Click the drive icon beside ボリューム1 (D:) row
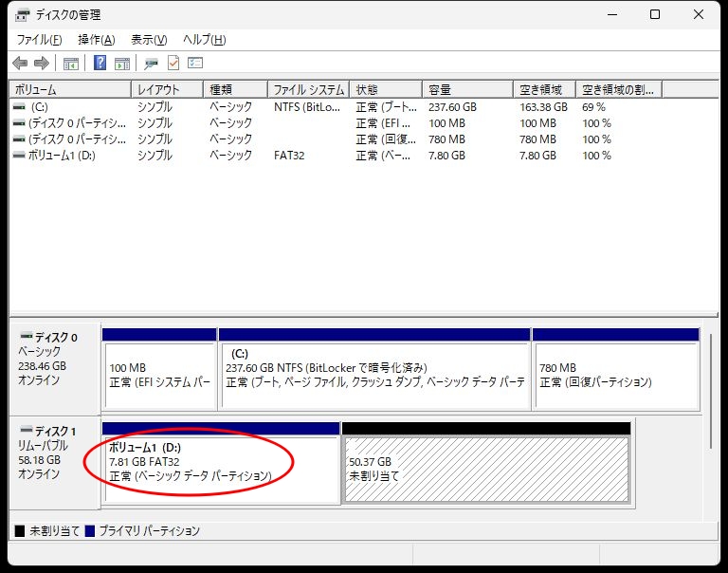Image resolution: width=728 pixels, height=573 pixels. tap(19, 156)
